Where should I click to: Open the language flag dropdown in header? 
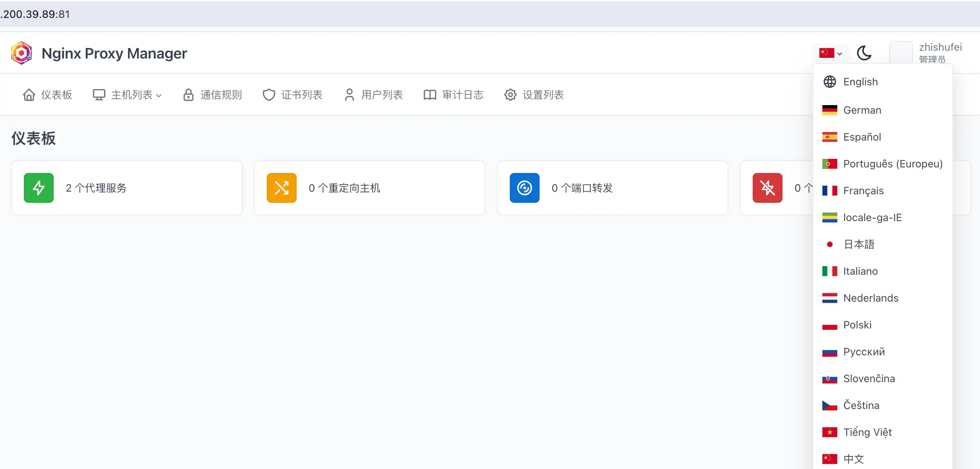[831, 53]
